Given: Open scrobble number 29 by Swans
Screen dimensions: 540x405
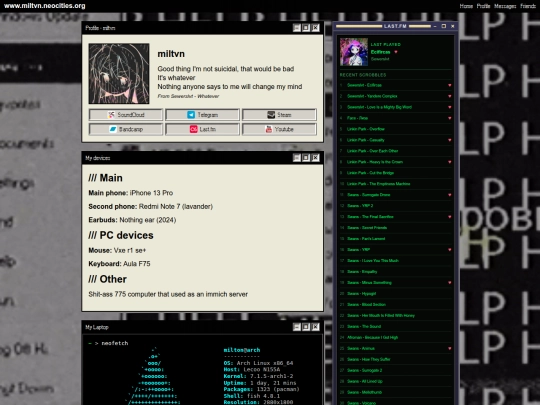Looking at the screenshot, I should coord(364,392).
